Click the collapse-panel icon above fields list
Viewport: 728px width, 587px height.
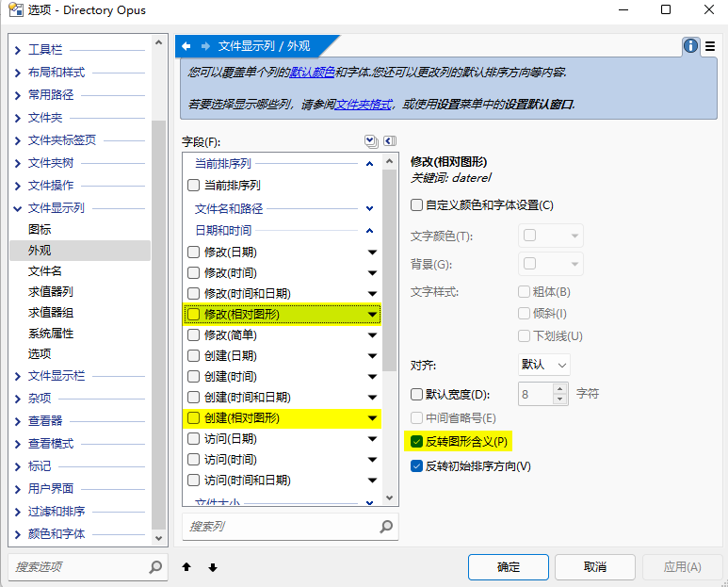tap(390, 140)
